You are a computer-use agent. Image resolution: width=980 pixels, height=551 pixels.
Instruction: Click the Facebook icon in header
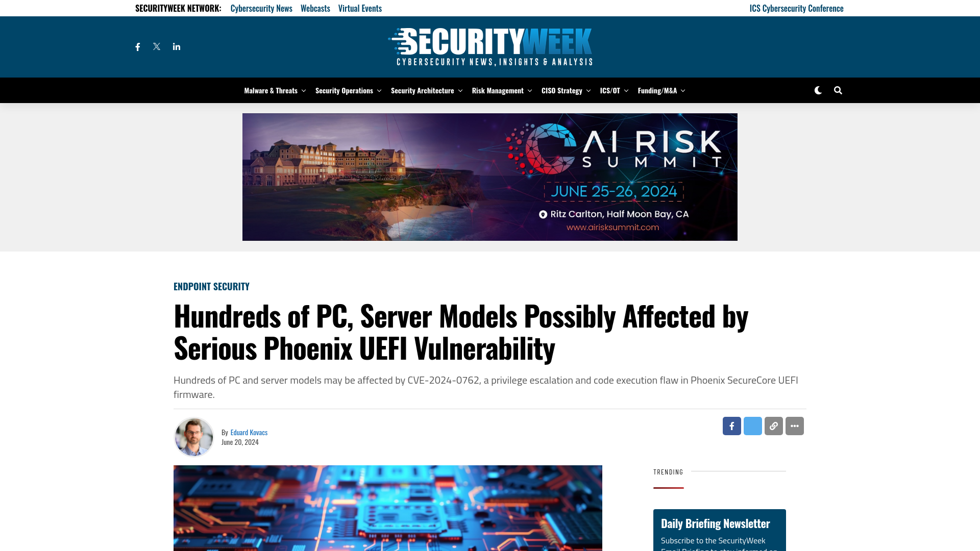137,46
